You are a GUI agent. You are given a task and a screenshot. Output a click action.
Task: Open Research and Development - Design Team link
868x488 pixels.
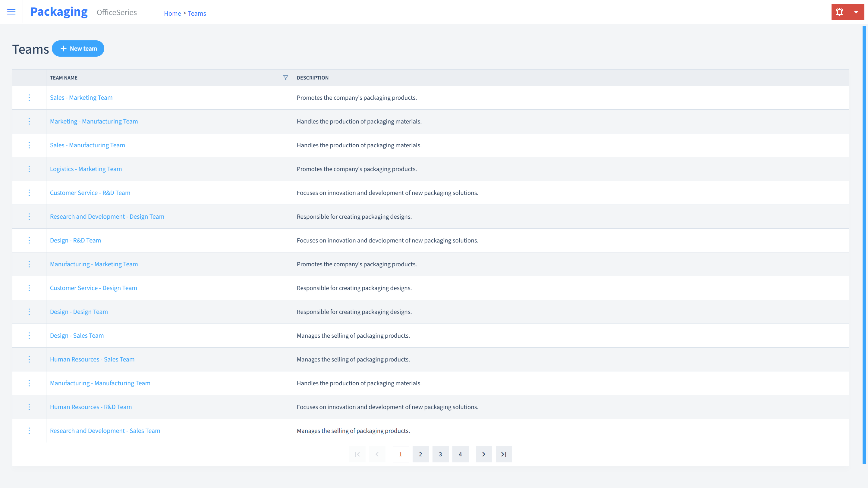[107, 216]
